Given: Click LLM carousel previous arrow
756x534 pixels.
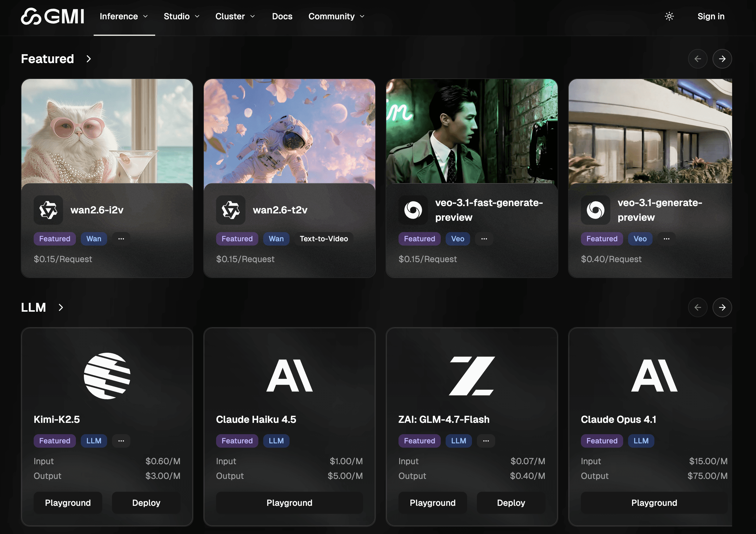Looking at the screenshot, I should tap(698, 307).
